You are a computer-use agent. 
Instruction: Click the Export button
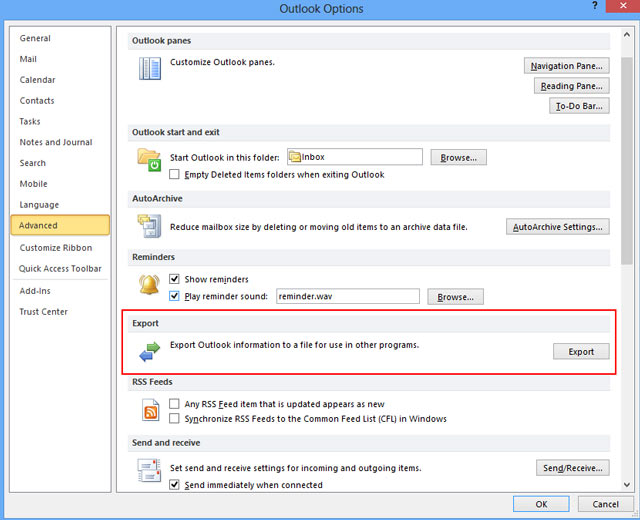(x=581, y=351)
